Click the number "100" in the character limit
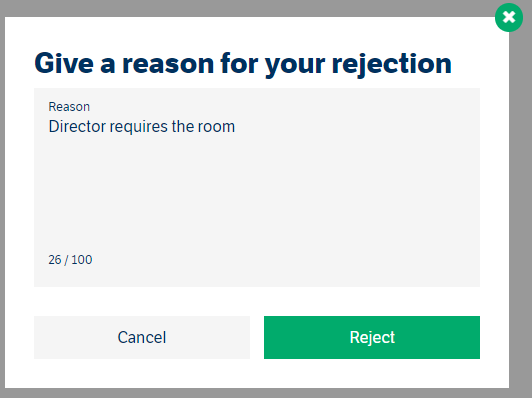 82,260
